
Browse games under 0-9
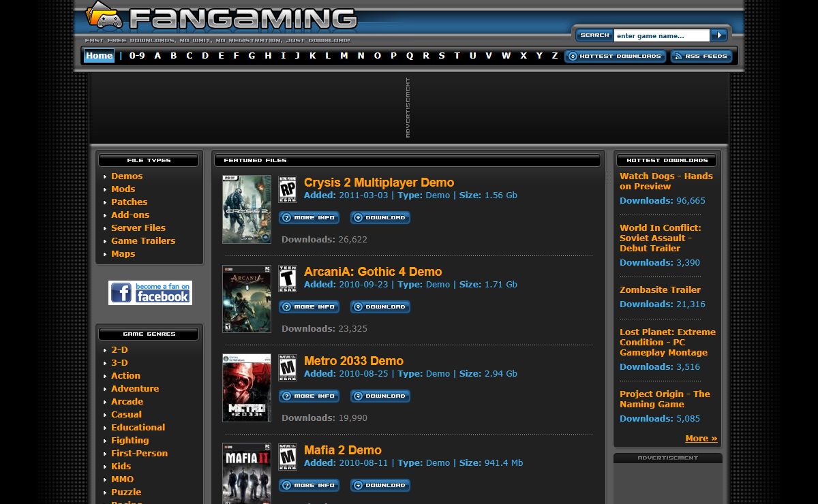click(x=137, y=56)
